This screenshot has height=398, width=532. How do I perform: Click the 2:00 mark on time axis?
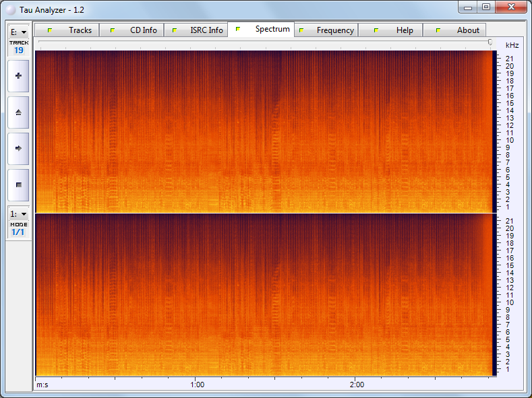(357, 385)
